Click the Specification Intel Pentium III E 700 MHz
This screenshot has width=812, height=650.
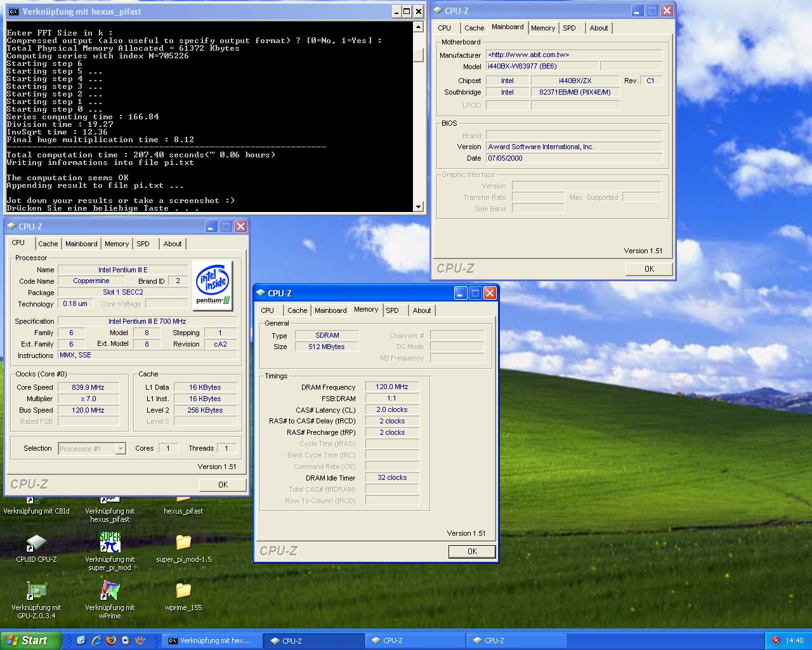click(147, 321)
